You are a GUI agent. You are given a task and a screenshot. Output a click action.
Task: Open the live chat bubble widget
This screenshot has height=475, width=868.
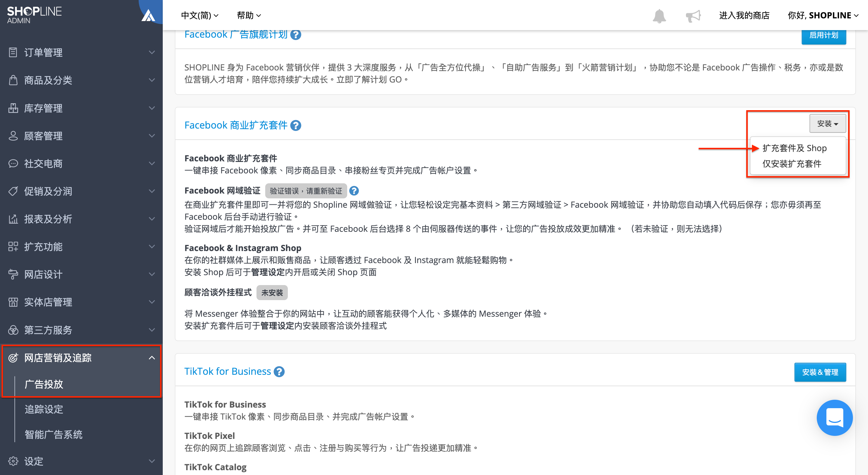(x=834, y=418)
